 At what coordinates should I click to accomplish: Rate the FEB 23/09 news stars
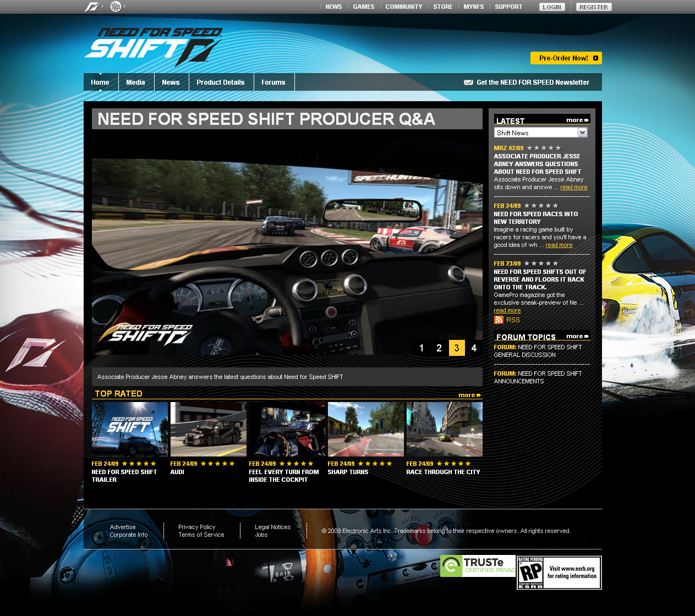541,263
